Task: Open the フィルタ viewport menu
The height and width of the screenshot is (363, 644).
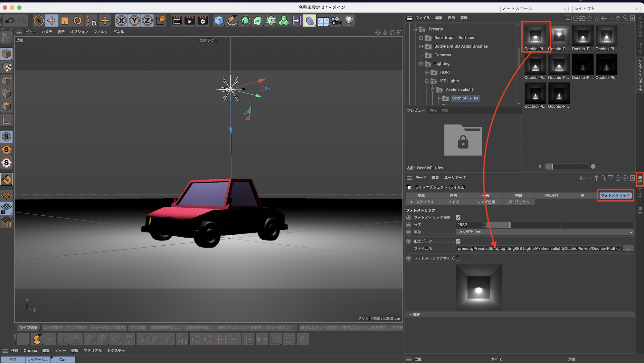Action: 100,32
